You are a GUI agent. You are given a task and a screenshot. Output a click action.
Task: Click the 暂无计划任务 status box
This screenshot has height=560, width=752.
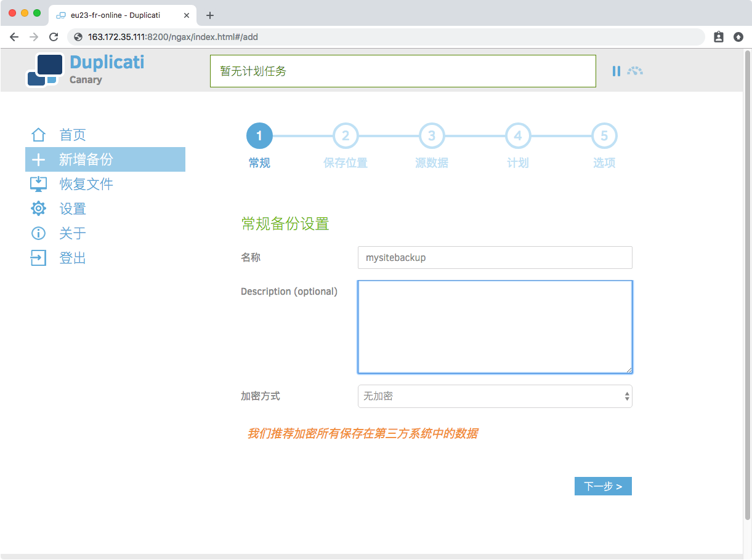pyautogui.click(x=403, y=71)
